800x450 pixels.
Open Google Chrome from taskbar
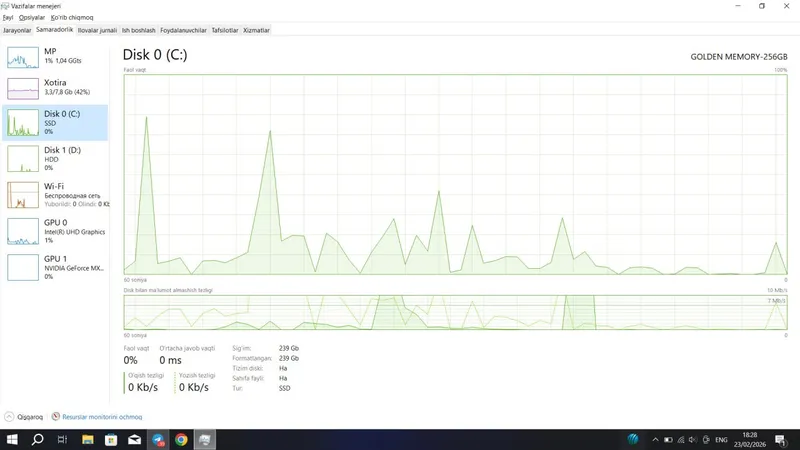click(181, 439)
